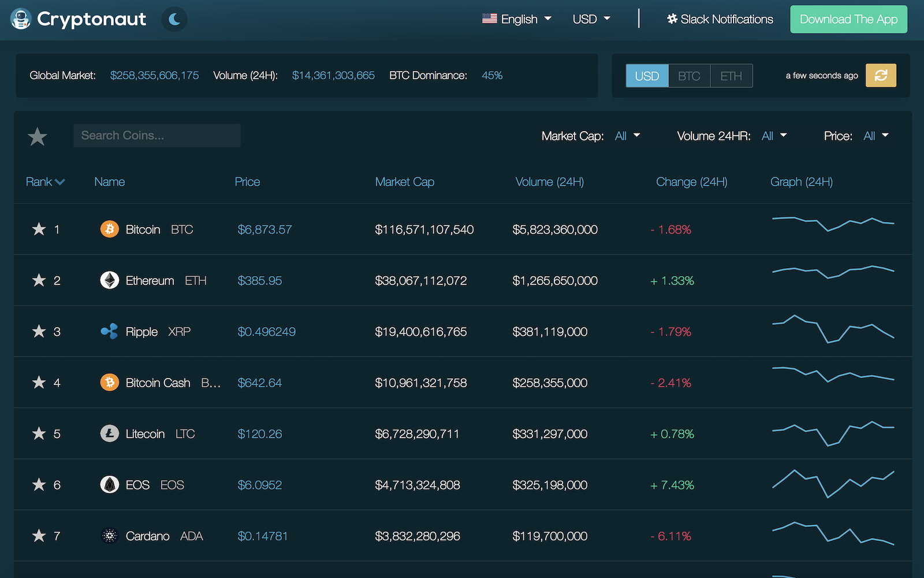This screenshot has width=924, height=578.
Task: Open the USD currency dropdown in header
Action: point(591,19)
